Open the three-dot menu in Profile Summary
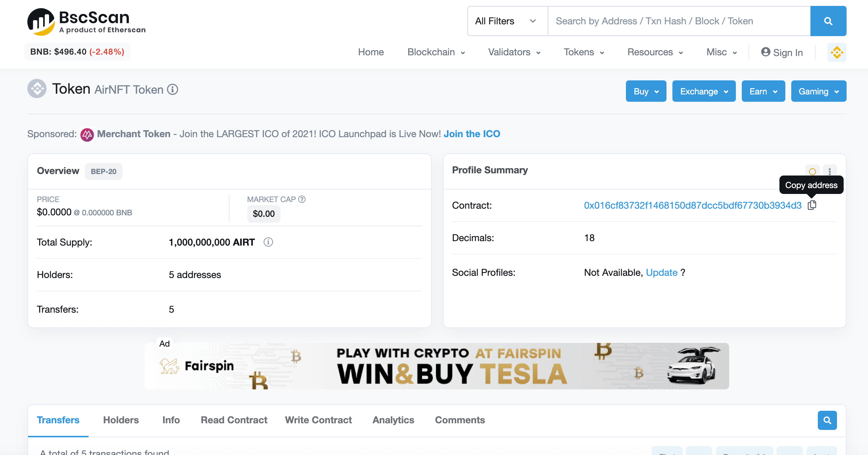The width and height of the screenshot is (868, 455). click(830, 171)
